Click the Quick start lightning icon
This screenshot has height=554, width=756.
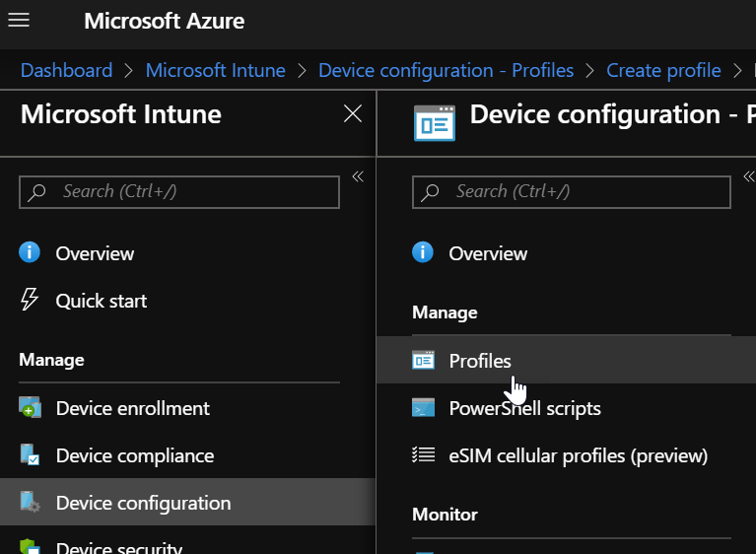(30, 301)
